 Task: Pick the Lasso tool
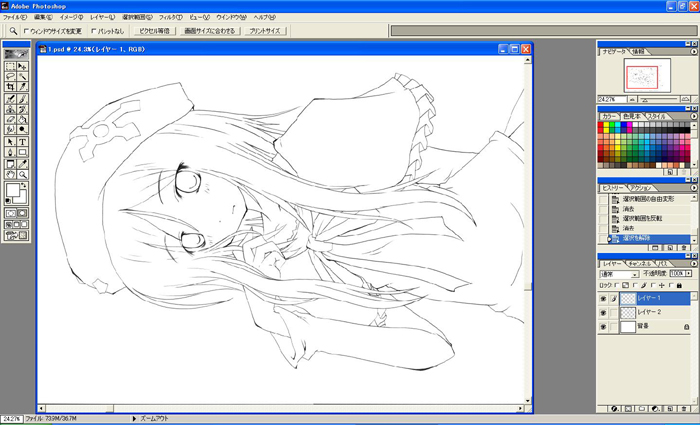point(10,75)
